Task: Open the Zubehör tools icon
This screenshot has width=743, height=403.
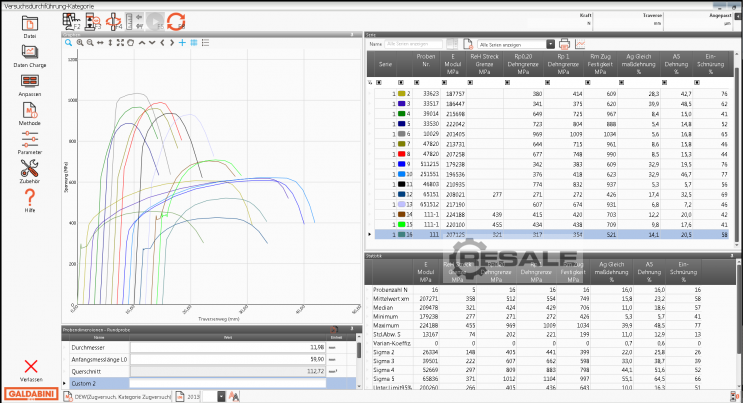Action: click(x=30, y=168)
